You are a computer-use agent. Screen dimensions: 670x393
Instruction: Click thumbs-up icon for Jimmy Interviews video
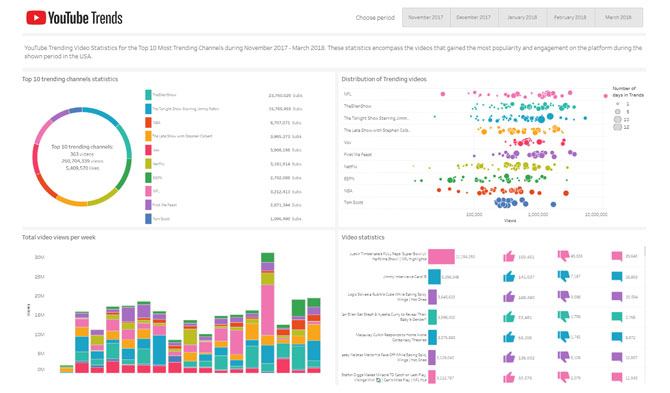click(508, 276)
